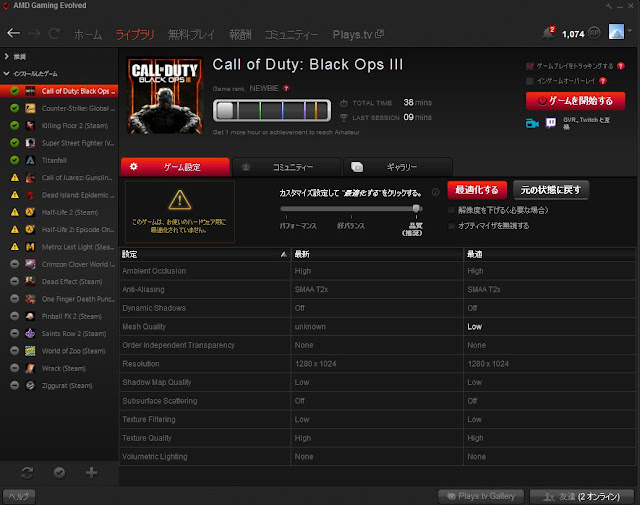Click Killing Floor 2 game icon
The width and height of the screenshot is (640, 505).
click(x=30, y=126)
